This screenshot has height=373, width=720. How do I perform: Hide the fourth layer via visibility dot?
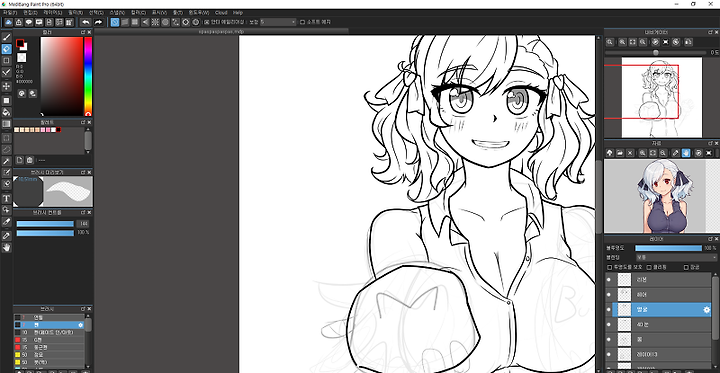click(609, 325)
